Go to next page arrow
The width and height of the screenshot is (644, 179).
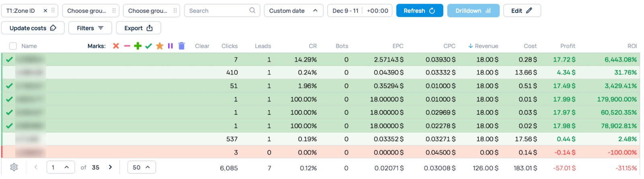coord(110,167)
